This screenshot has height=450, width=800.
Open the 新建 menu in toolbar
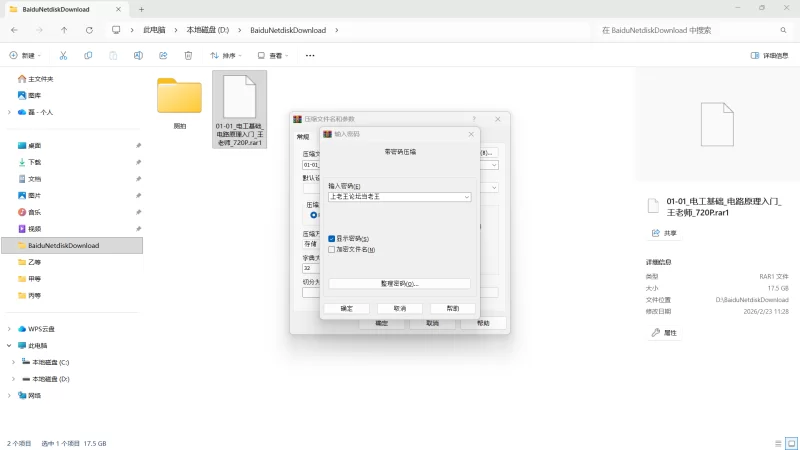tap(25, 56)
